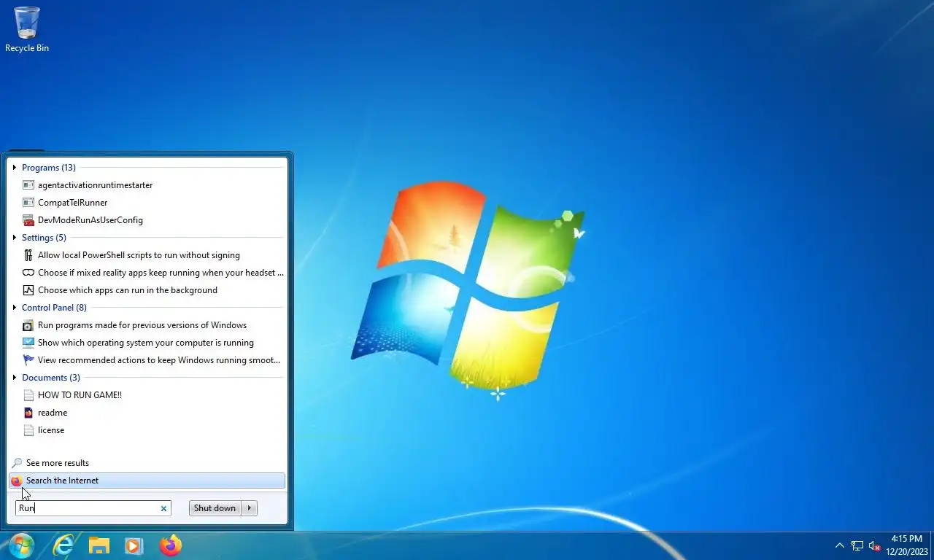Collapse the Documents (3) results group

(15, 378)
